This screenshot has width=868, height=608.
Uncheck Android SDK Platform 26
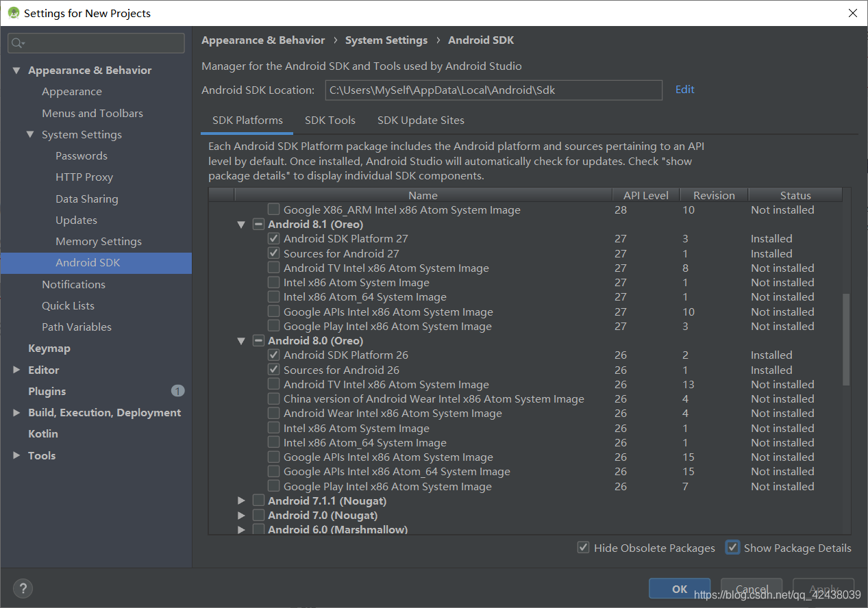point(273,355)
